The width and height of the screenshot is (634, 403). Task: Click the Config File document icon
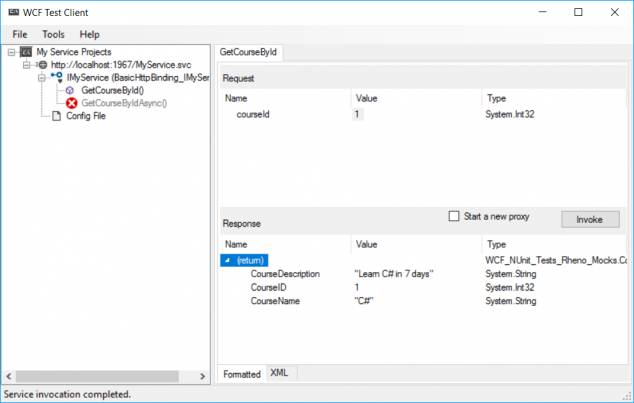(x=57, y=116)
